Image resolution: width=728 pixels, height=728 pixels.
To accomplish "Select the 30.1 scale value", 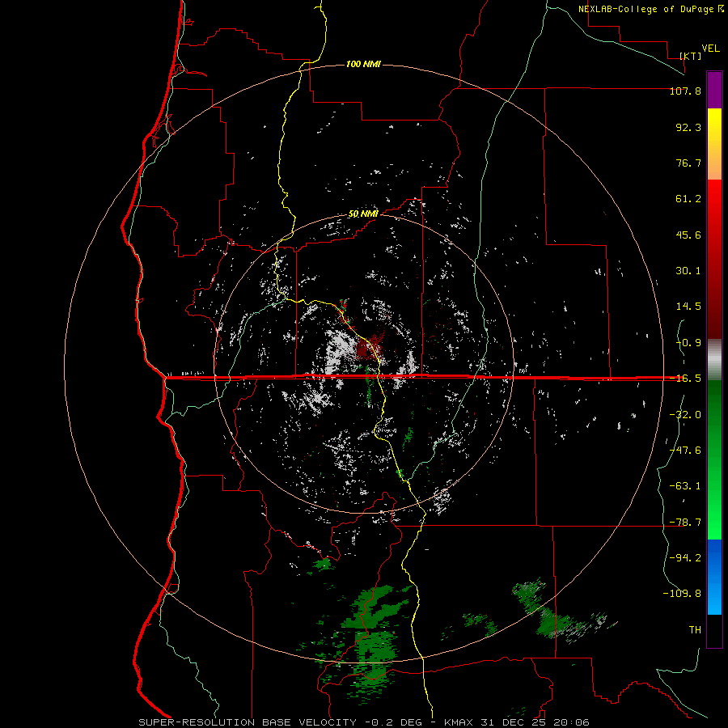I will point(688,271).
